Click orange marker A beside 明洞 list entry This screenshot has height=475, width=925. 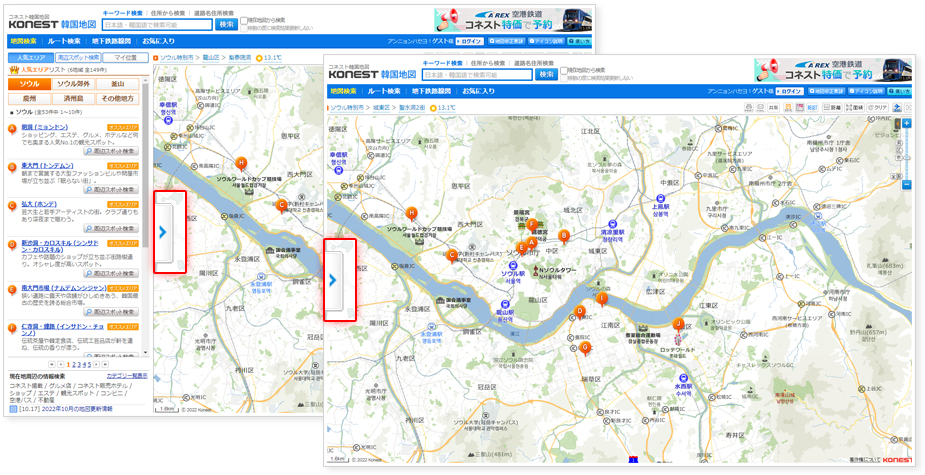click(12, 128)
